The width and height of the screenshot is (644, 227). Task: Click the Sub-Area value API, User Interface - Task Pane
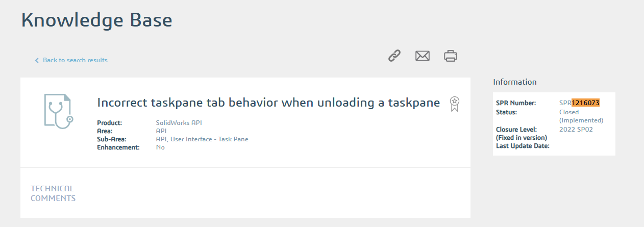click(x=202, y=139)
